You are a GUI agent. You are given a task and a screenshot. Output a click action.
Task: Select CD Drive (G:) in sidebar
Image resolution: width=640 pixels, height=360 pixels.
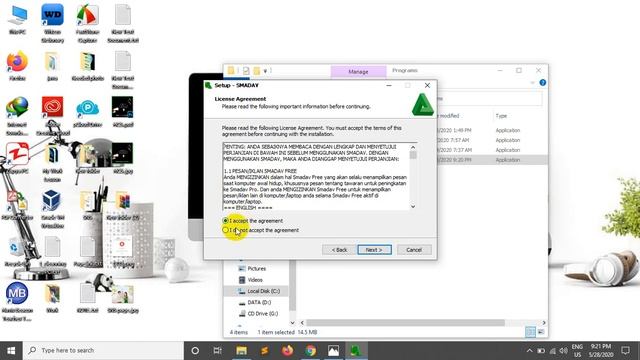coord(262,314)
